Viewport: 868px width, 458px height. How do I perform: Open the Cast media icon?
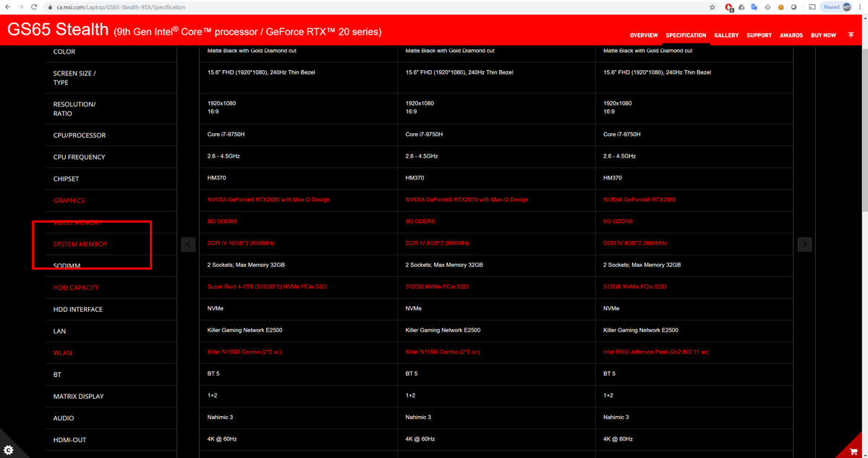(812, 7)
